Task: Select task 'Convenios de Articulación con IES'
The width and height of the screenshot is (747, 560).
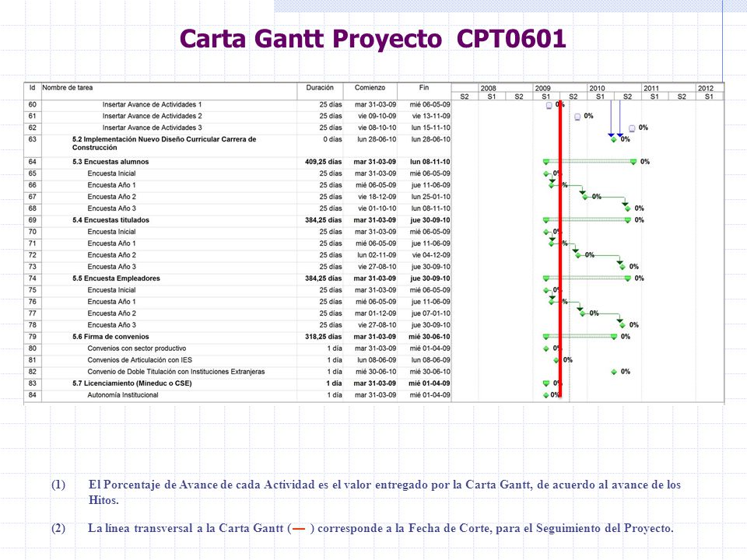Action: 139,360
